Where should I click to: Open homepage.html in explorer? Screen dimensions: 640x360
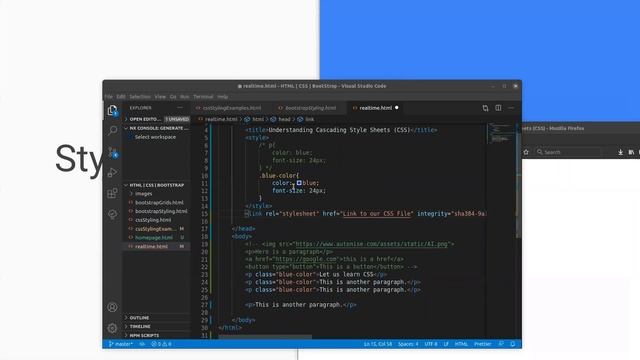click(x=157, y=238)
